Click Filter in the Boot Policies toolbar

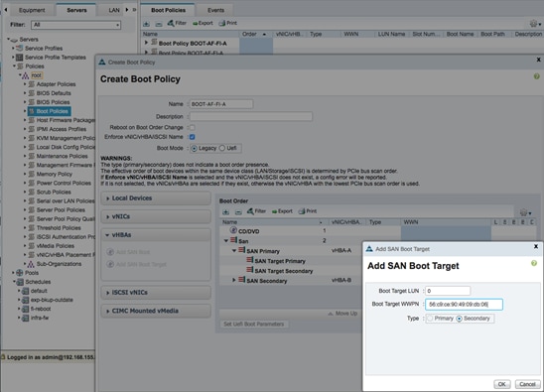click(177, 23)
